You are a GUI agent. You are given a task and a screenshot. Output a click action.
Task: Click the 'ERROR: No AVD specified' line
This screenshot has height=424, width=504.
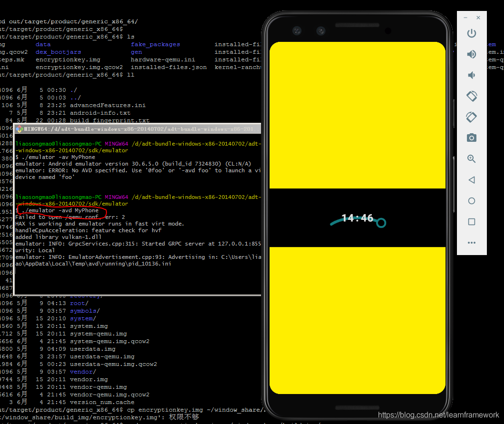click(138, 170)
